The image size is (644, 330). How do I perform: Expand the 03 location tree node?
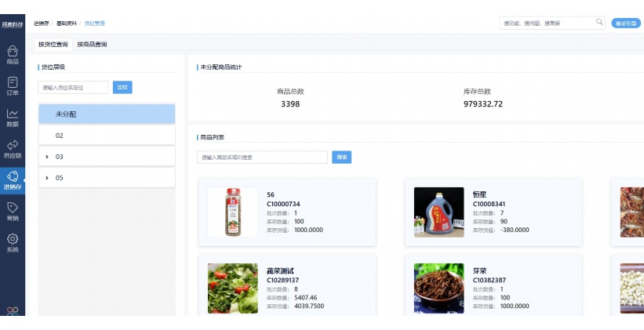click(47, 157)
